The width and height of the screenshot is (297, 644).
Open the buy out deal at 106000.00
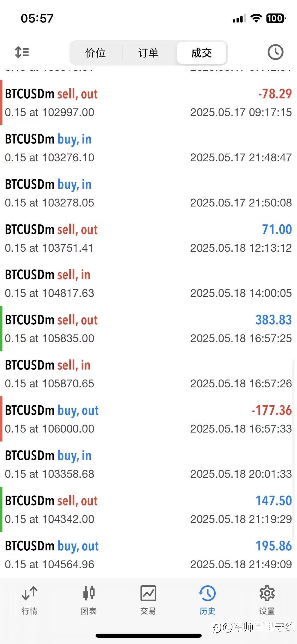tap(148, 419)
